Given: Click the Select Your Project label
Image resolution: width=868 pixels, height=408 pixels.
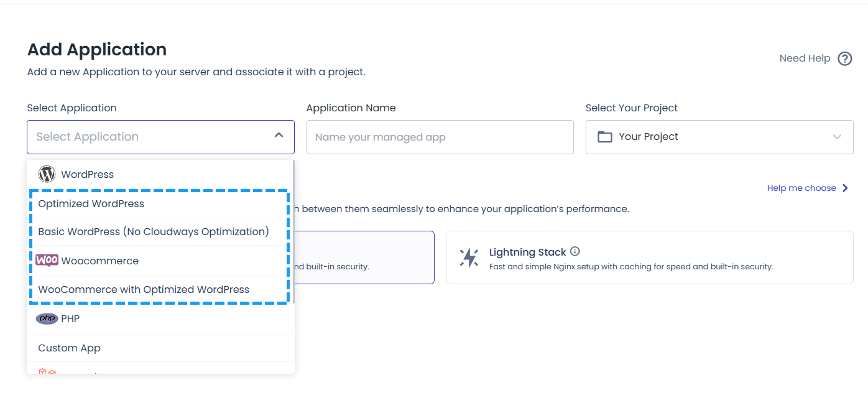Looking at the screenshot, I should (x=632, y=108).
